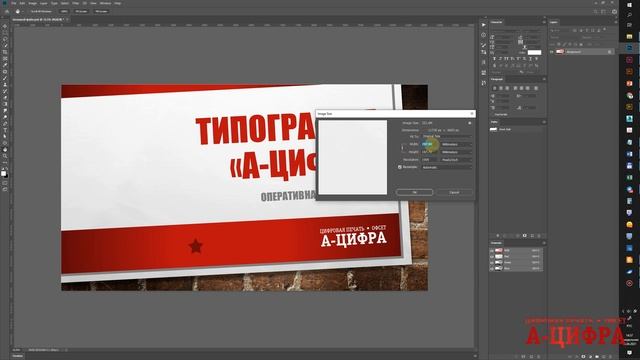The height and width of the screenshot is (360, 640).
Task: Click the Width input field
Action: [431, 144]
